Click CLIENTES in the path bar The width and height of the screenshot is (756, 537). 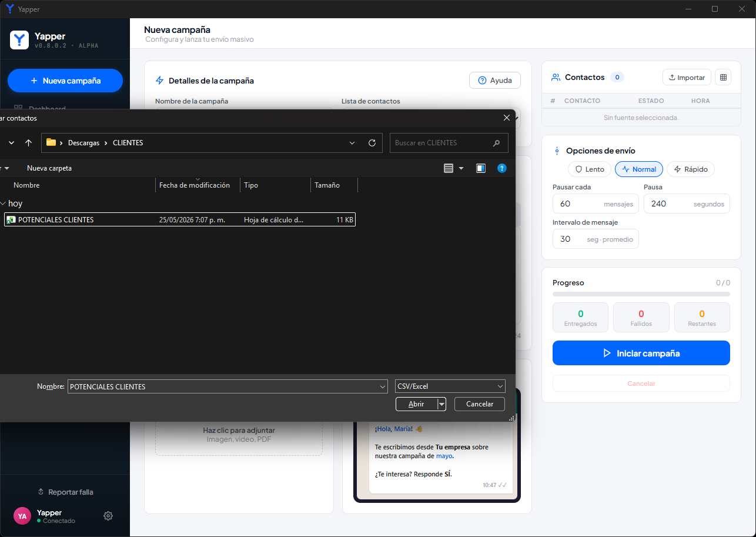tap(128, 143)
